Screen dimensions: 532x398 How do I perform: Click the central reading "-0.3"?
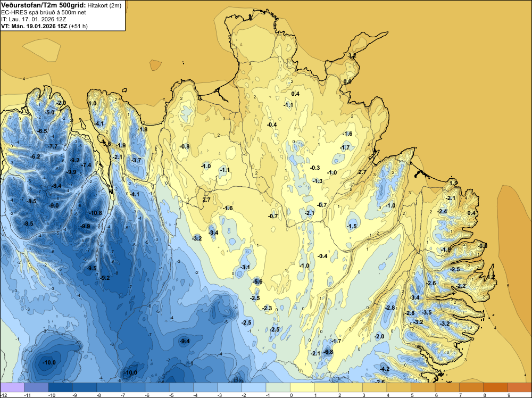click(x=315, y=168)
